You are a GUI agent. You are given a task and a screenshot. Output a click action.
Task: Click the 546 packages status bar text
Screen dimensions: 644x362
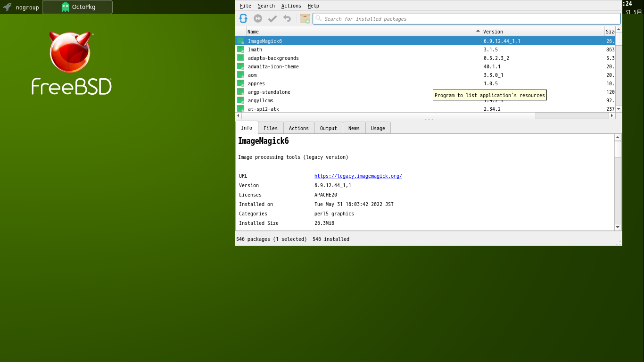[x=272, y=239]
